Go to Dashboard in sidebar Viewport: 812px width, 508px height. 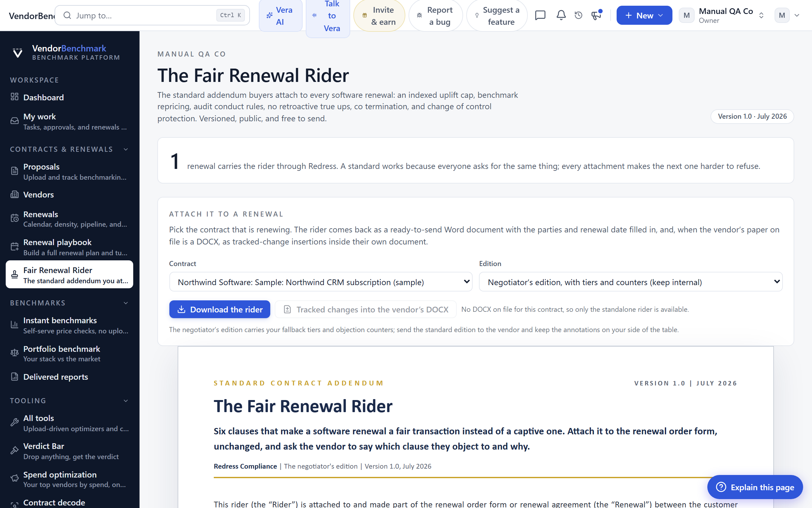point(69,97)
